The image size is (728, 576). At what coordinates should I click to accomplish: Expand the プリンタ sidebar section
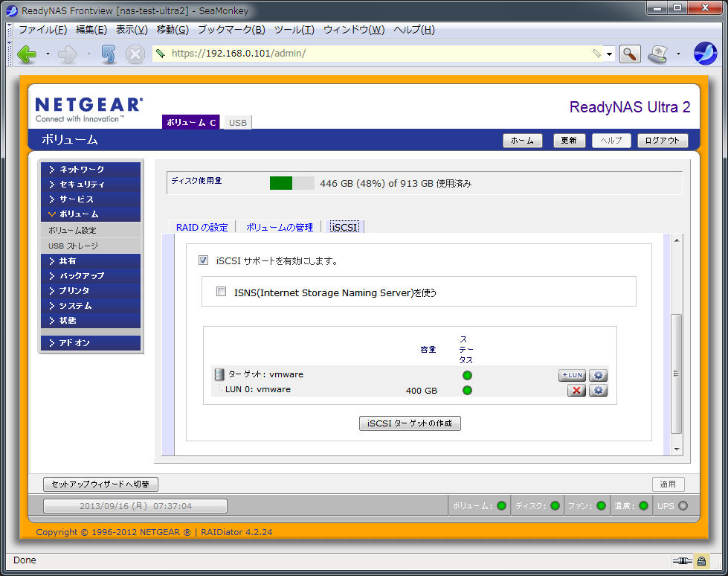91,291
